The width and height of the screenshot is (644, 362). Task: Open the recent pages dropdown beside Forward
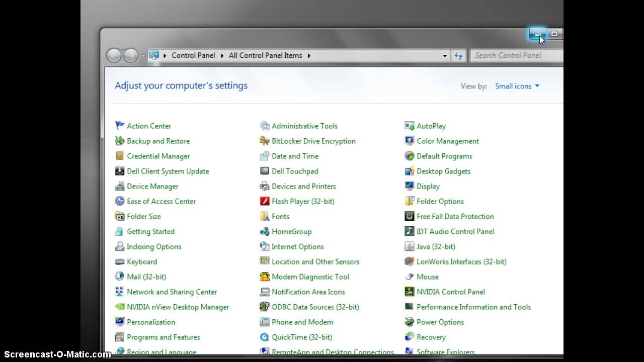click(x=143, y=56)
